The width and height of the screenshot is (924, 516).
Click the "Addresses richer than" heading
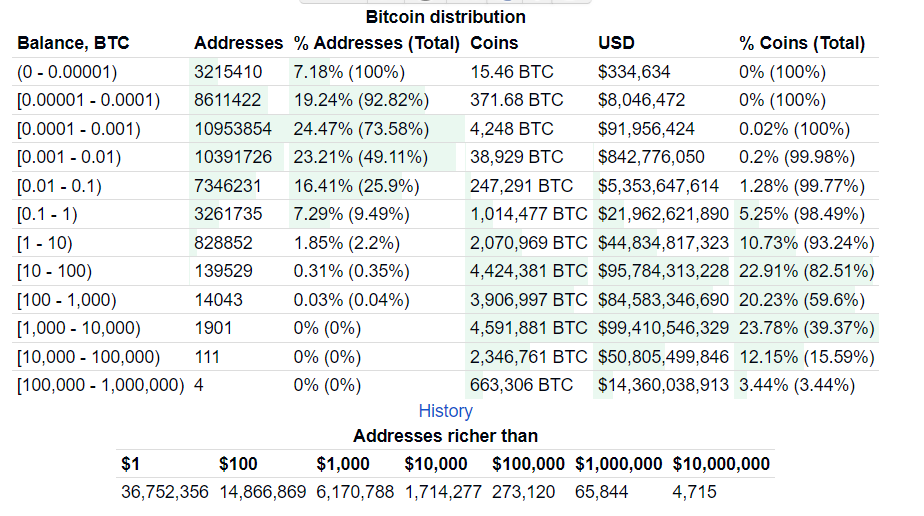click(445, 436)
